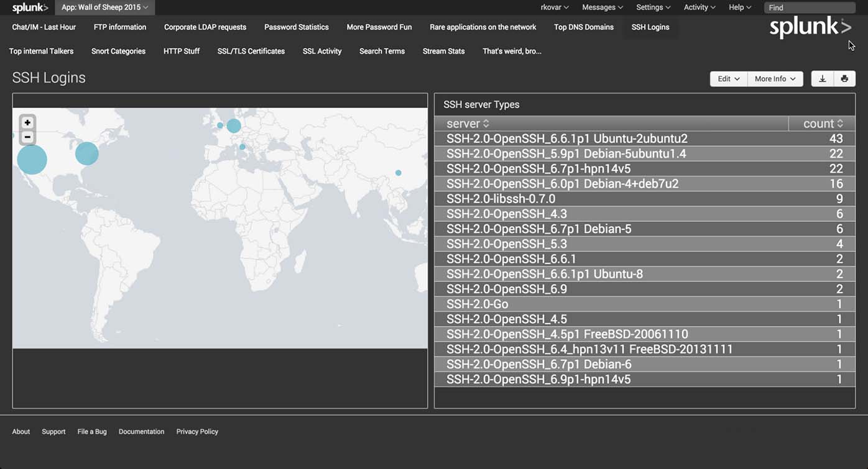868x469 pixels.
Task: Select row SSH-2.0-OpenSSH_5.3
Action: point(645,244)
